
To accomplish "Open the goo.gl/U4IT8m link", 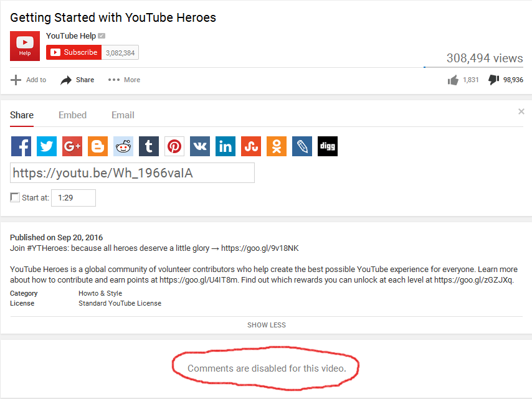I will 199,280.
